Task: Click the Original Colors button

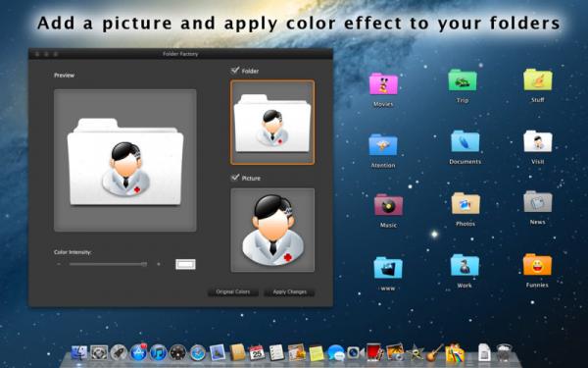Action: tap(233, 292)
